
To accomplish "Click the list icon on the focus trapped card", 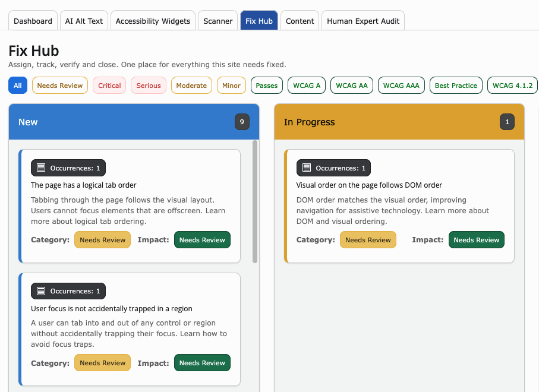I will pos(41,291).
